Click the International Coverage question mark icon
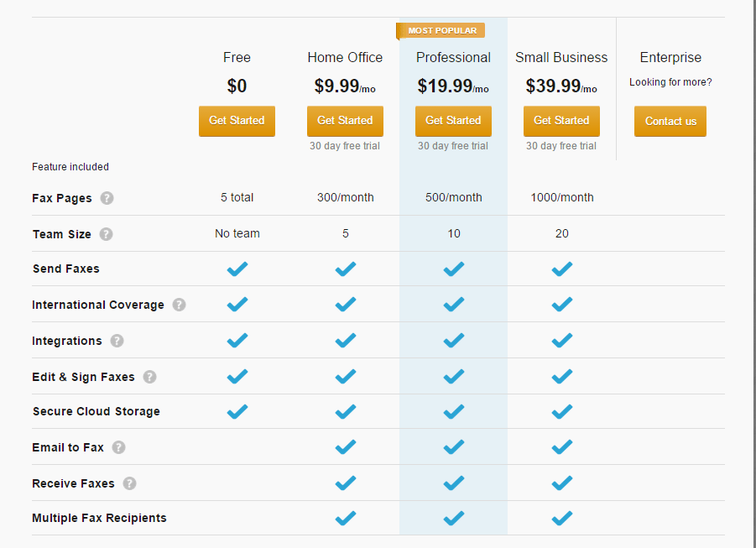This screenshot has width=756, height=548. click(x=179, y=305)
